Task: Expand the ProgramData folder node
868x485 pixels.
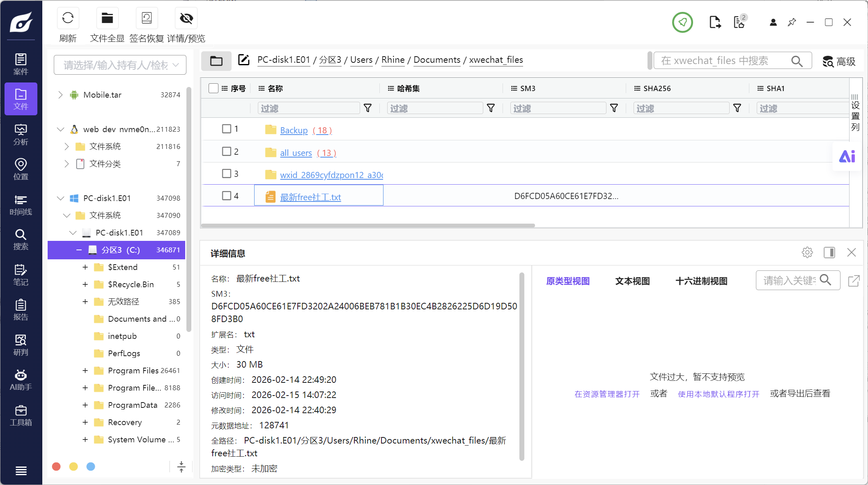Action: click(85, 405)
